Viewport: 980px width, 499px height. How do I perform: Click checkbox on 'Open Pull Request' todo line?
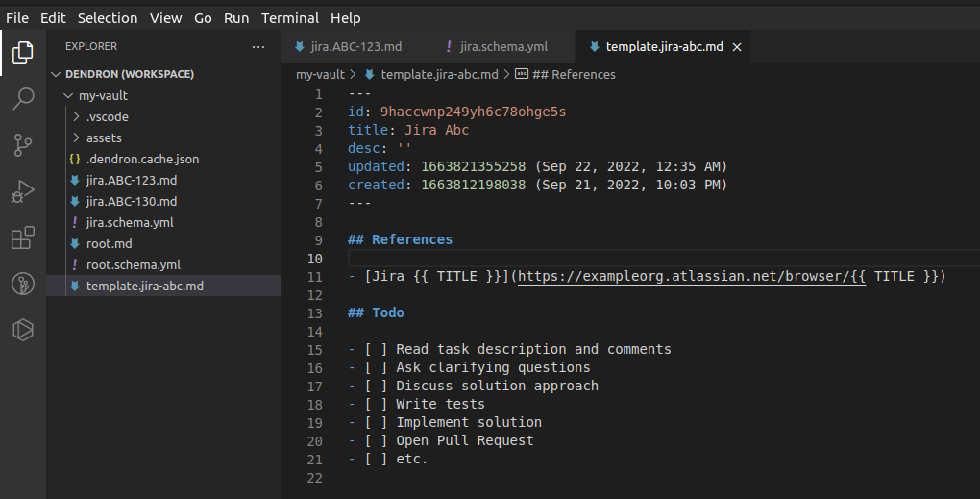coord(376,441)
